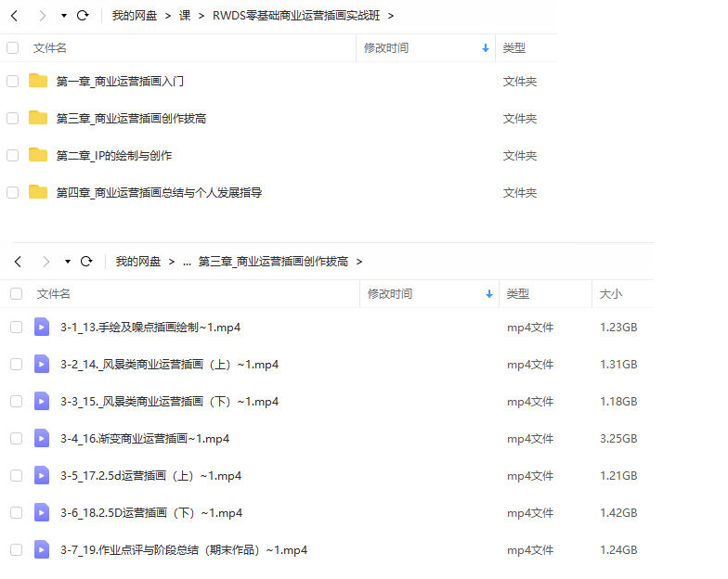
Task: Click folder icon of 第二章_IP的绘制与创作
Action: pos(38,154)
